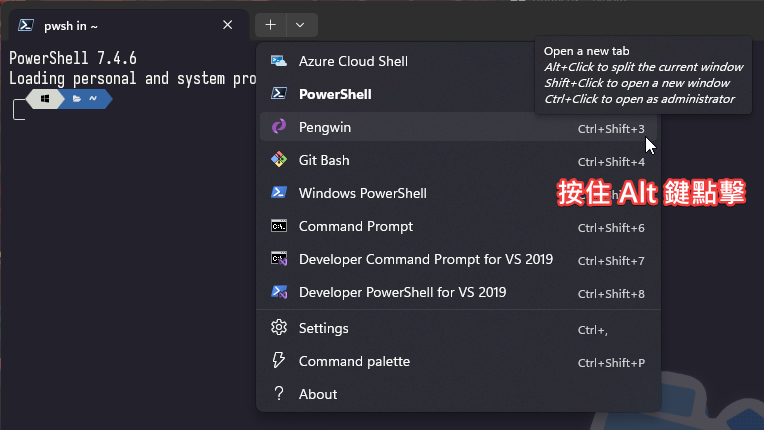Click the Command Prompt icon

point(279,226)
